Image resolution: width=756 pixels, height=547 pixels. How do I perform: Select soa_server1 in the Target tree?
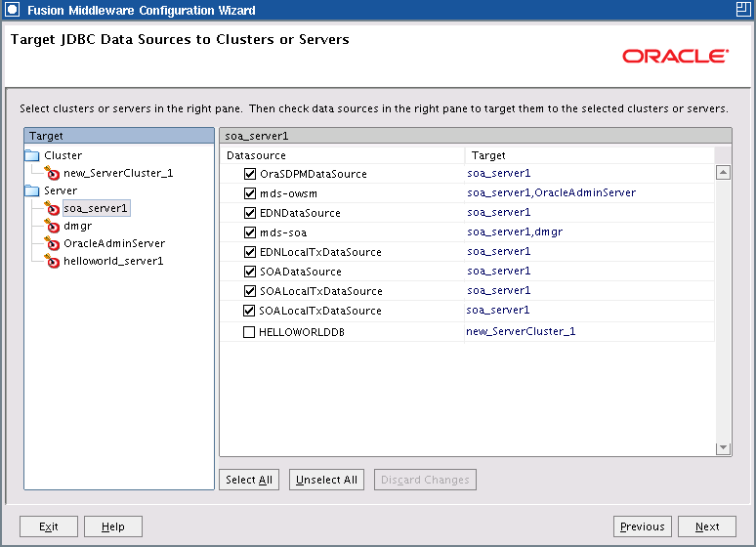[96, 208]
